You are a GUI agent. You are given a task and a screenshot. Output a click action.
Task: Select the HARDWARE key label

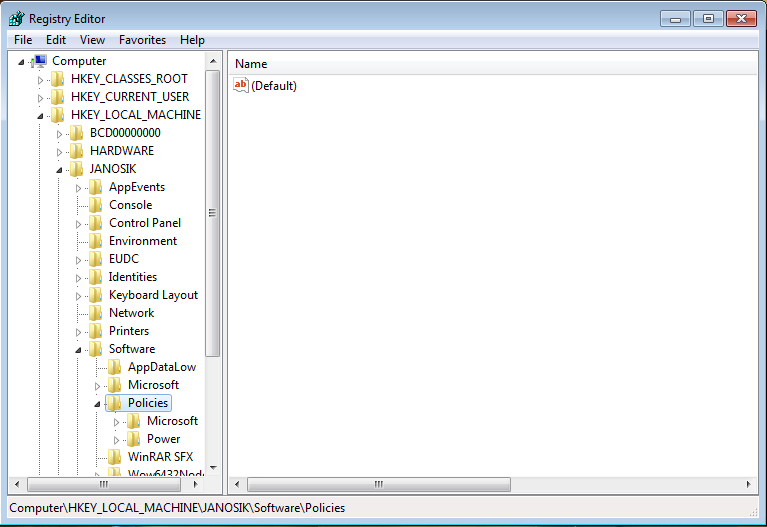click(122, 151)
